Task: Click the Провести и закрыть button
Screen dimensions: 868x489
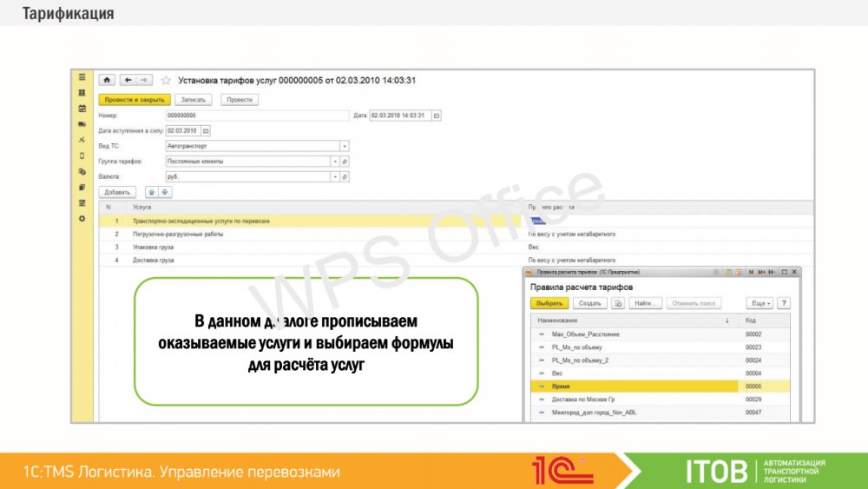Action: pyautogui.click(x=134, y=100)
